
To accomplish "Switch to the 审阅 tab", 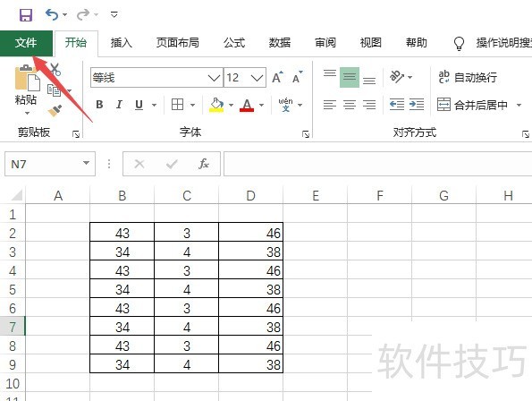I will click(x=325, y=43).
